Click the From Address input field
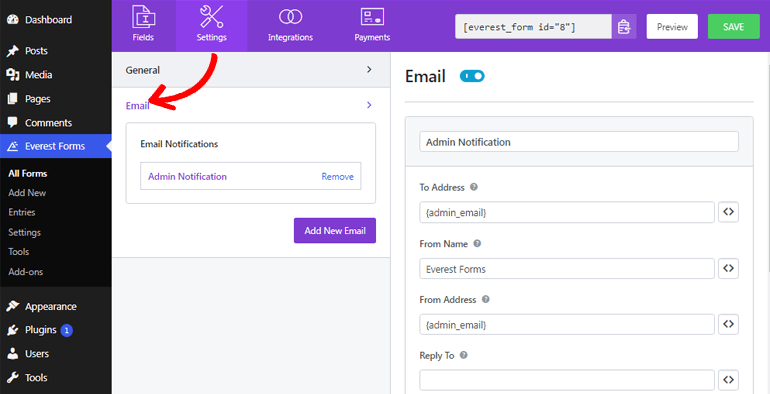Screen dimensions: 770x394 point(567,325)
